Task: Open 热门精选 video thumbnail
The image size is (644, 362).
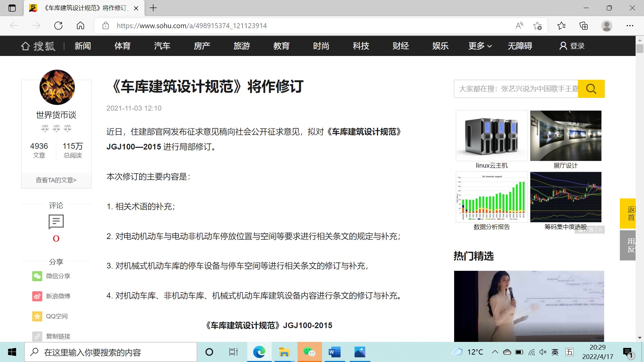Action: 529,306
